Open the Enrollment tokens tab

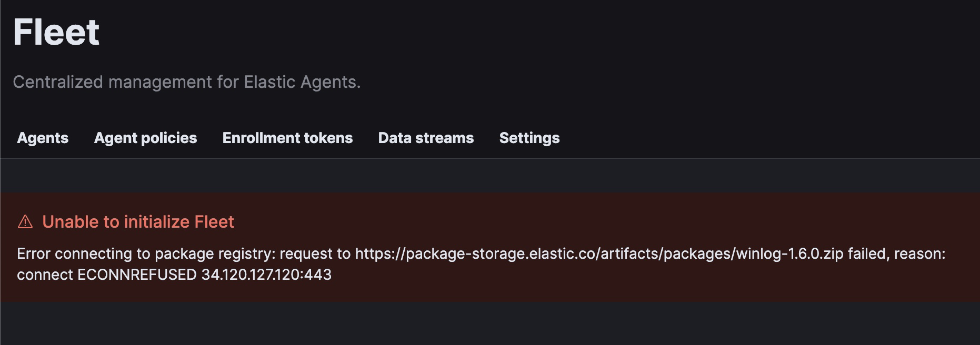[287, 138]
